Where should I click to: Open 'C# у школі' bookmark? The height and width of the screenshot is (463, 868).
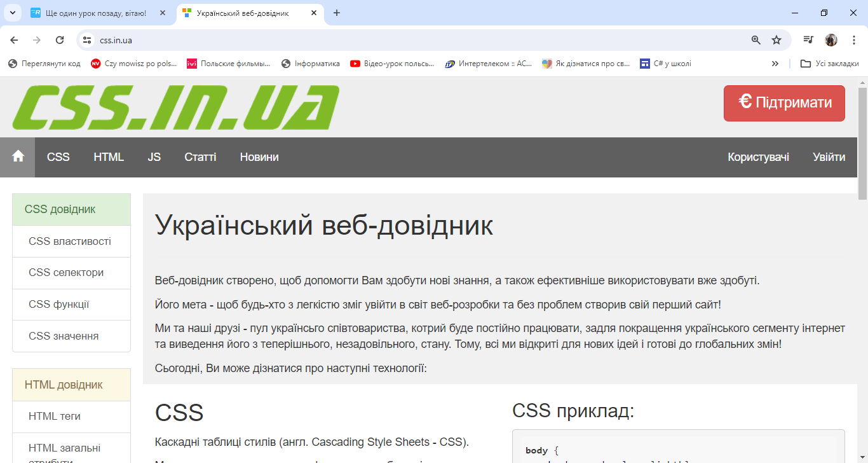click(x=666, y=64)
